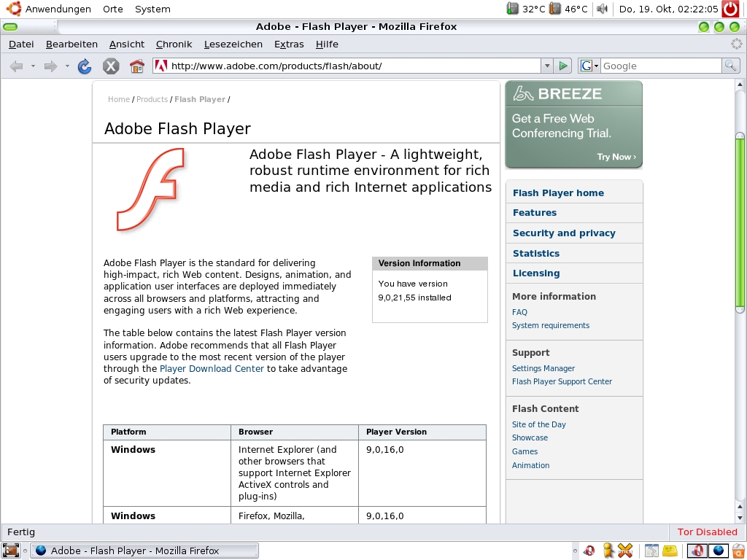The width and height of the screenshot is (747, 560).
Task: Go to the Home page icon
Action: (136, 66)
